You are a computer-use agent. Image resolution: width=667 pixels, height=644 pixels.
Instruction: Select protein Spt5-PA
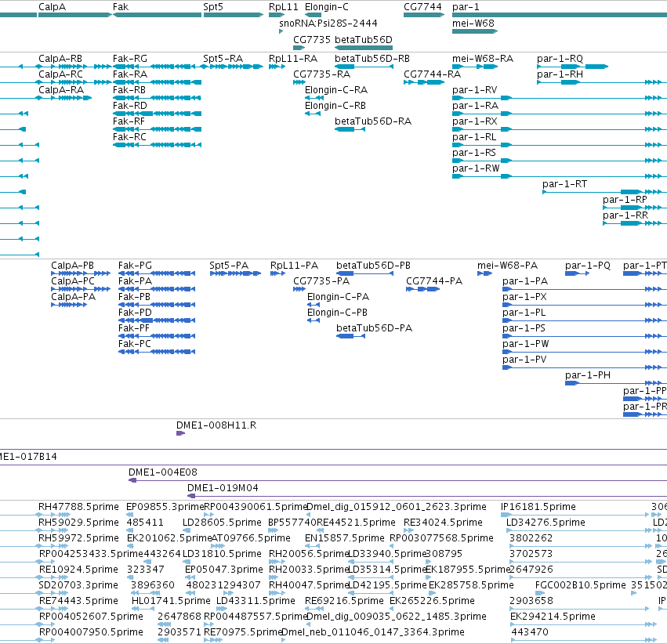click(x=235, y=273)
